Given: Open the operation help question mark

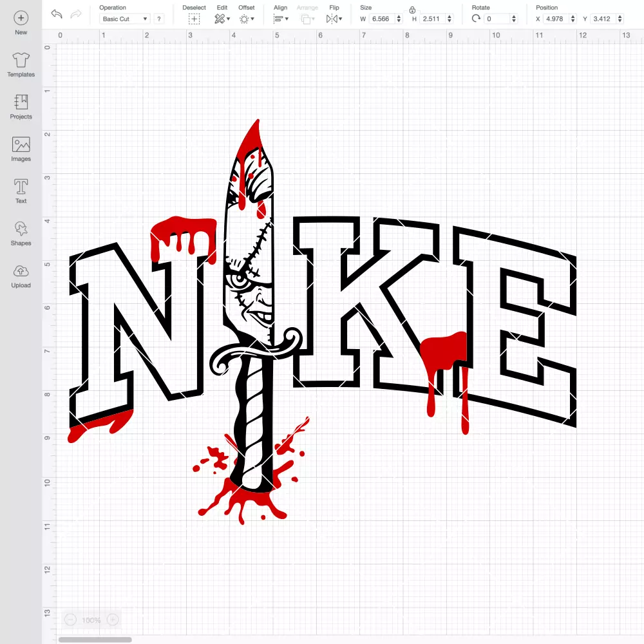Looking at the screenshot, I should 159,19.
